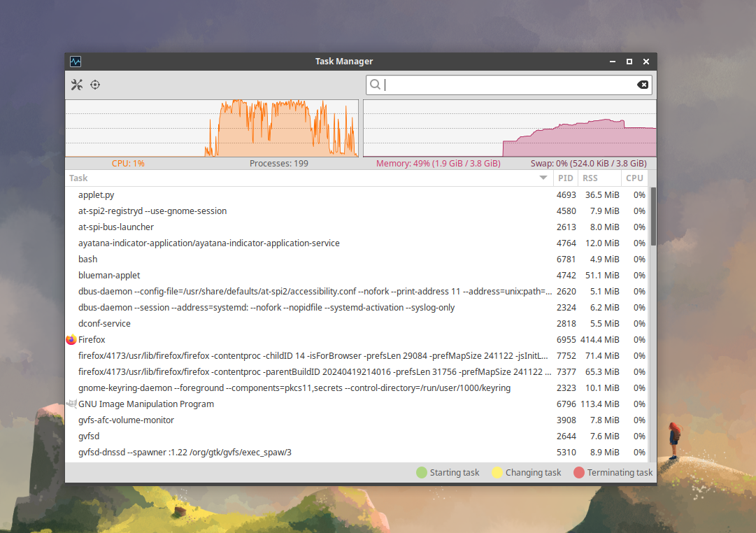Click the Memory: 49% status label
Viewport: 756px width, 533px height.
pos(438,164)
